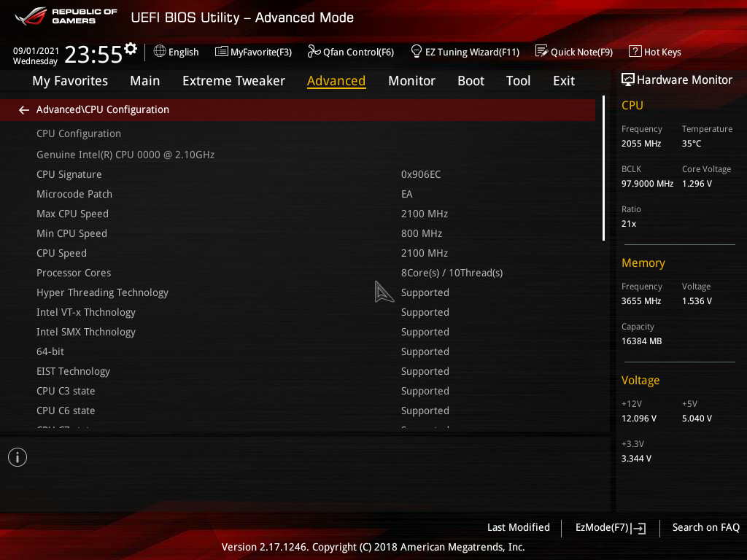Click the 800 MHz min speed value

pos(422,233)
